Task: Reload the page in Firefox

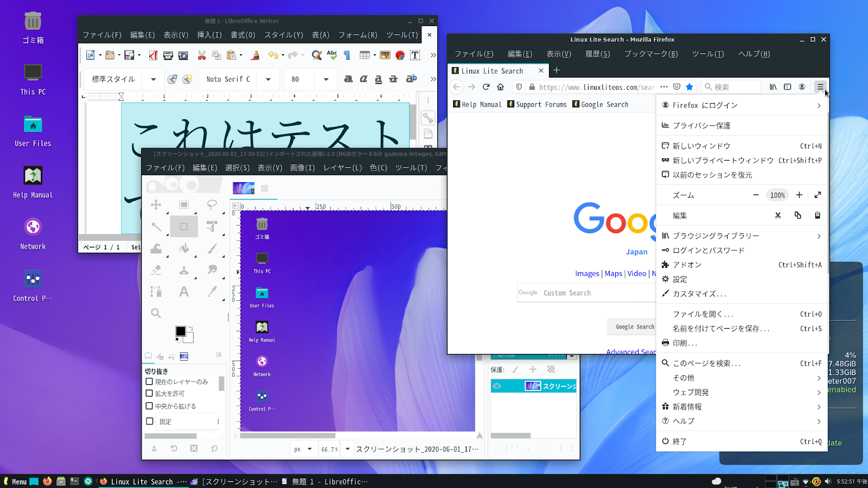Action: [x=486, y=87]
